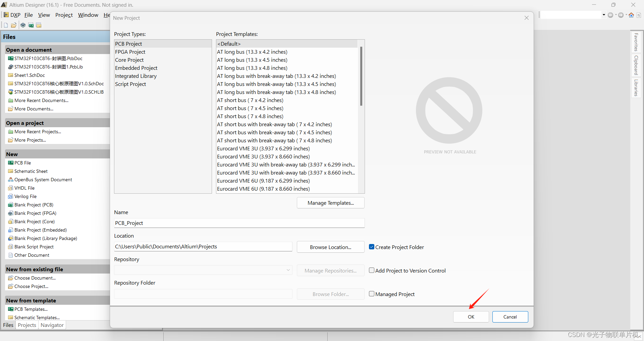Click the Browse Location button
The width and height of the screenshot is (644, 341).
click(331, 247)
